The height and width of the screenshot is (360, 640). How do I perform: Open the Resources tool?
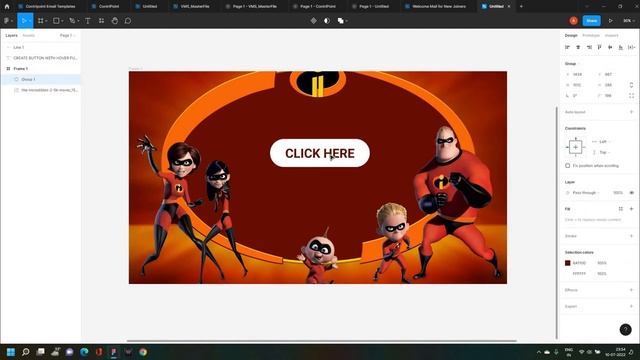[101, 21]
